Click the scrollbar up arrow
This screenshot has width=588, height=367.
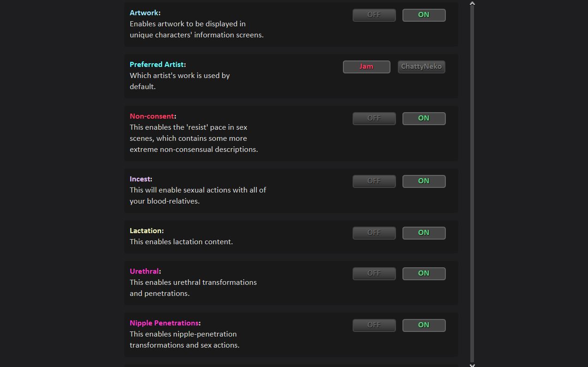click(472, 3)
